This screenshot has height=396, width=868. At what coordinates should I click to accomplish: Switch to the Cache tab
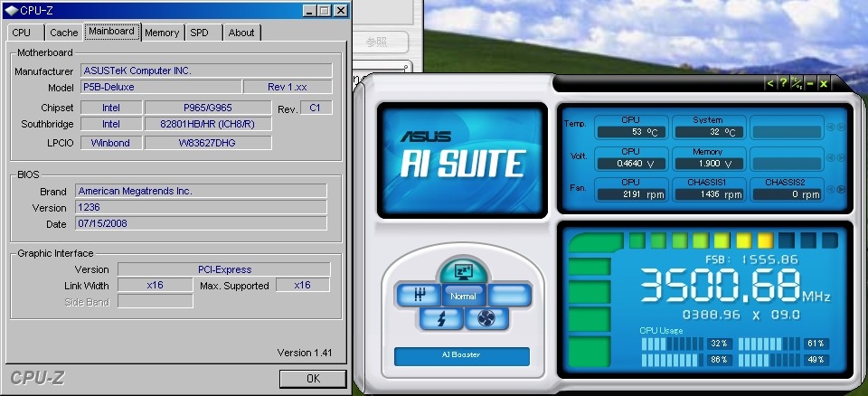pos(63,33)
